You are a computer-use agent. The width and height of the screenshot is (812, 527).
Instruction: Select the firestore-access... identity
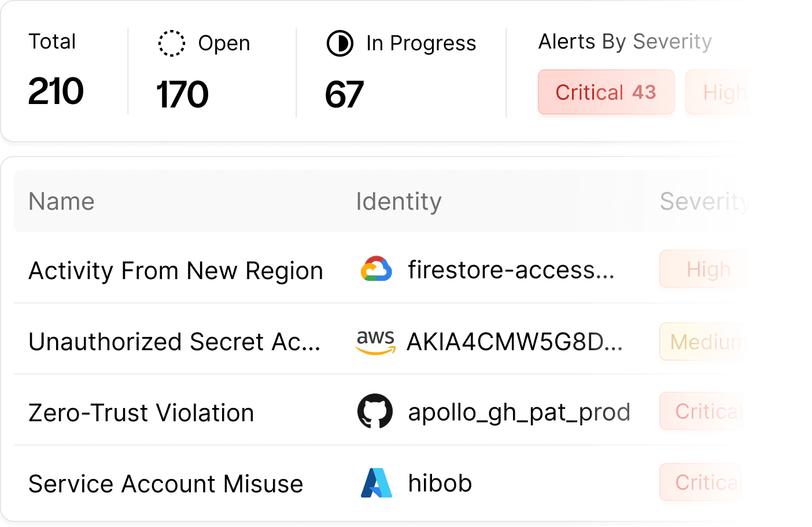coord(511,269)
